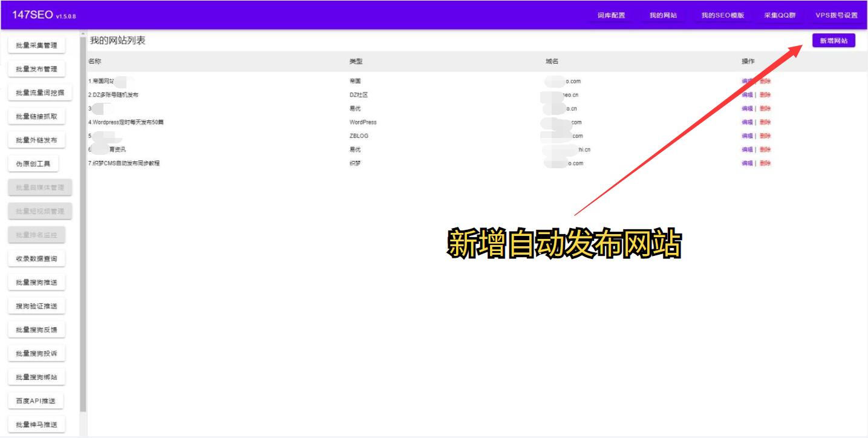Open 批量神马推送 sidebar button
This screenshot has height=438, width=868.
coord(36,425)
